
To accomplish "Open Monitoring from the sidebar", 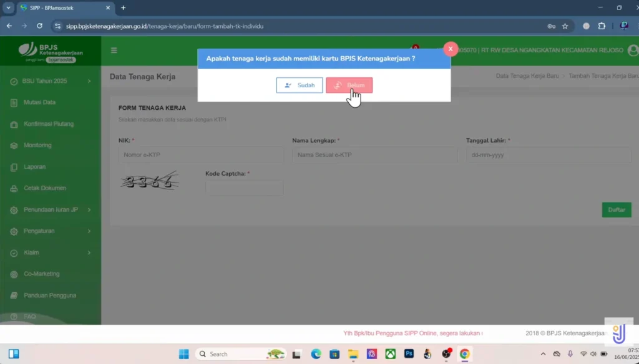I will tap(14, 145).
